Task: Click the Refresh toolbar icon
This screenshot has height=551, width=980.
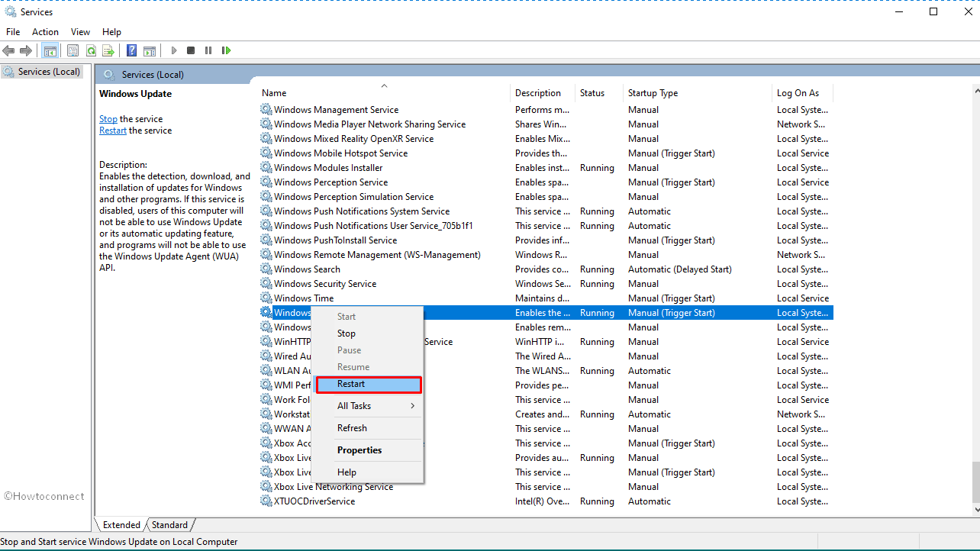Action: (91, 50)
